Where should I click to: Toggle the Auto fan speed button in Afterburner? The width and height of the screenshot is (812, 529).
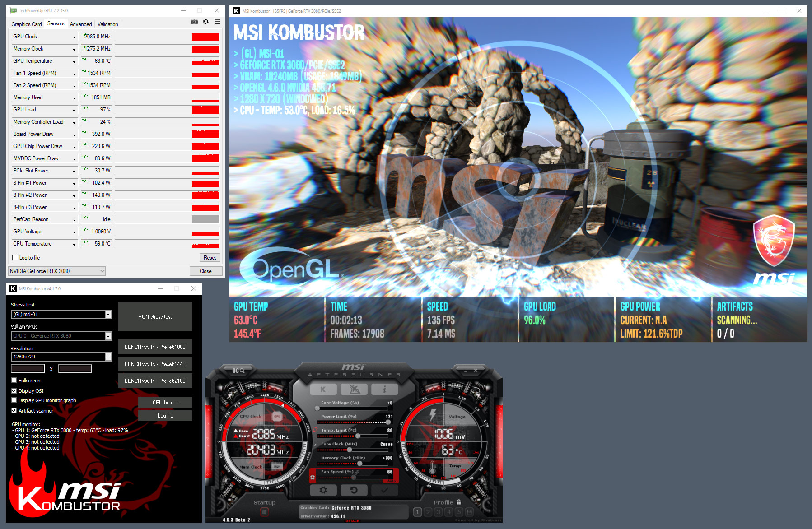pyautogui.click(x=392, y=481)
